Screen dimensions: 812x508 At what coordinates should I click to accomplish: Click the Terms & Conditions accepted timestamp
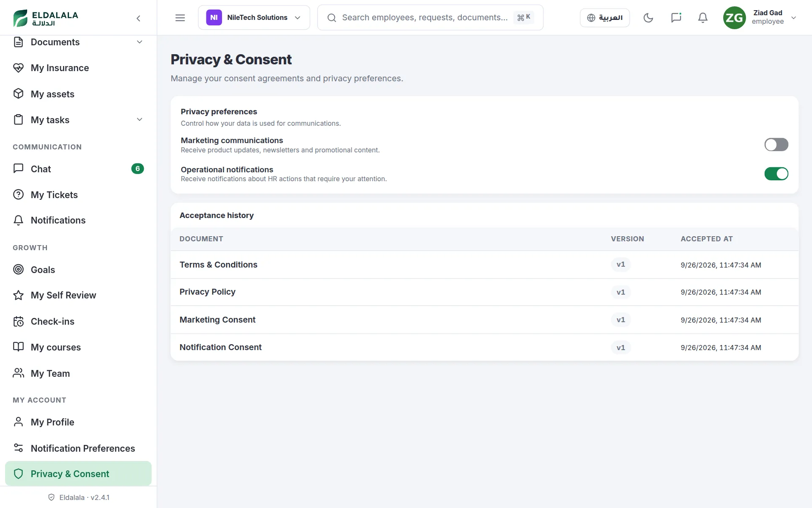[721, 265]
